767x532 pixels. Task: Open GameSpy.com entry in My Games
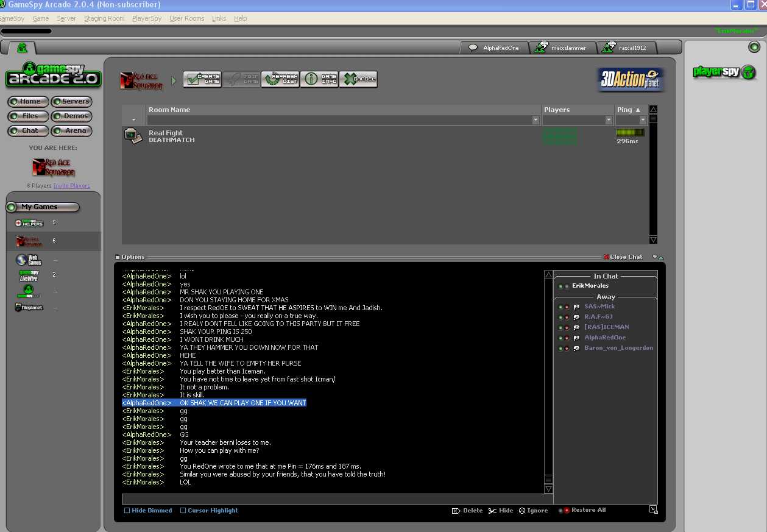click(29, 291)
